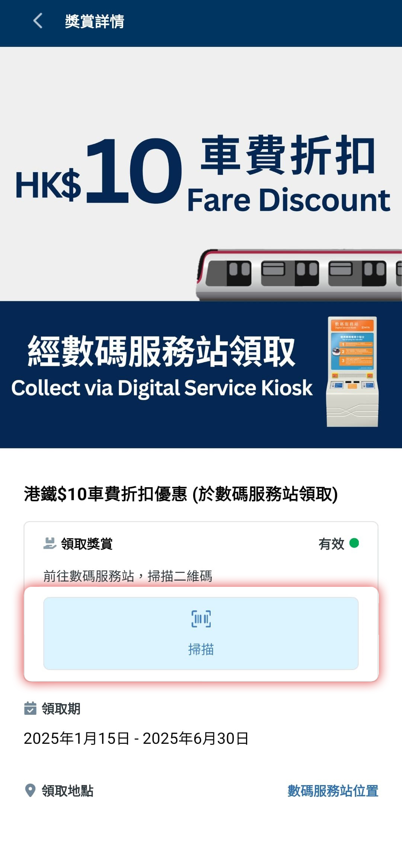Tap the 領取獎賞 section heading
Viewport: 402px width, 868px height.
click(87, 544)
